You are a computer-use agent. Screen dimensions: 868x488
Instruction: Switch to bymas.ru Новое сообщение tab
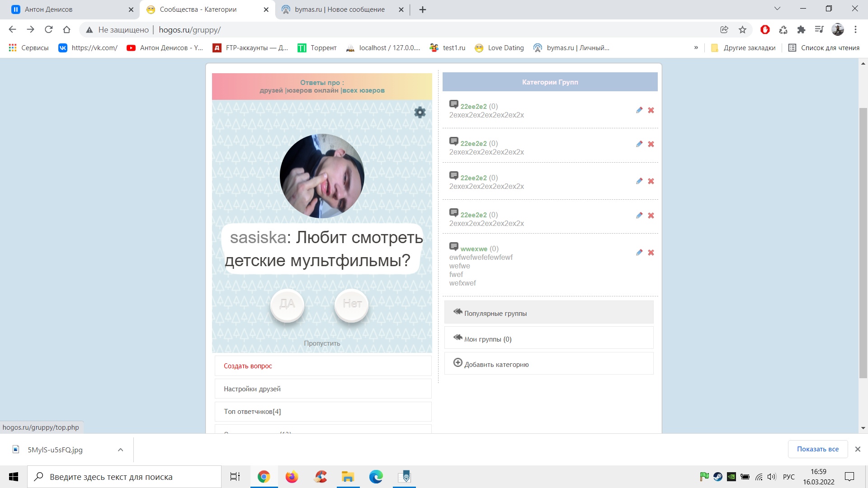click(339, 9)
